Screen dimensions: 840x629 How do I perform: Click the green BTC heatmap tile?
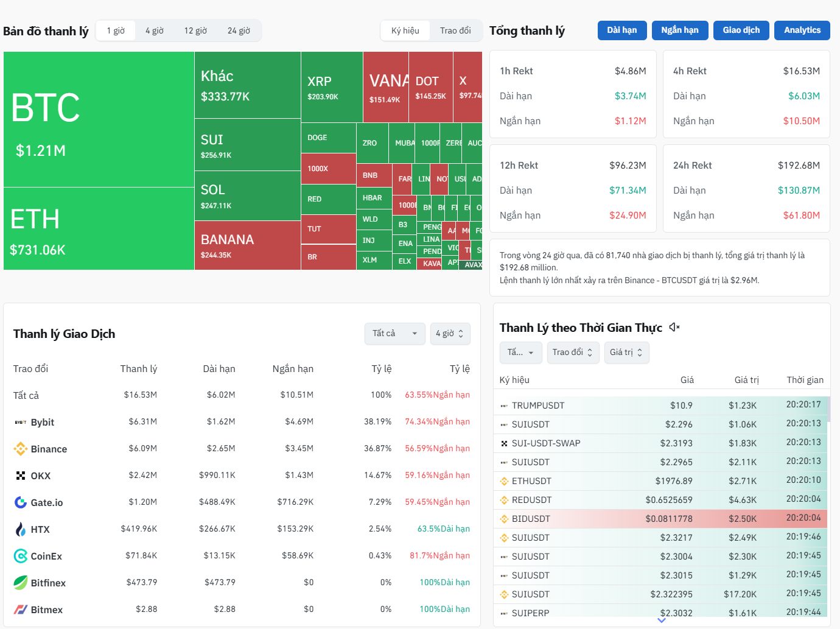[x=99, y=119]
